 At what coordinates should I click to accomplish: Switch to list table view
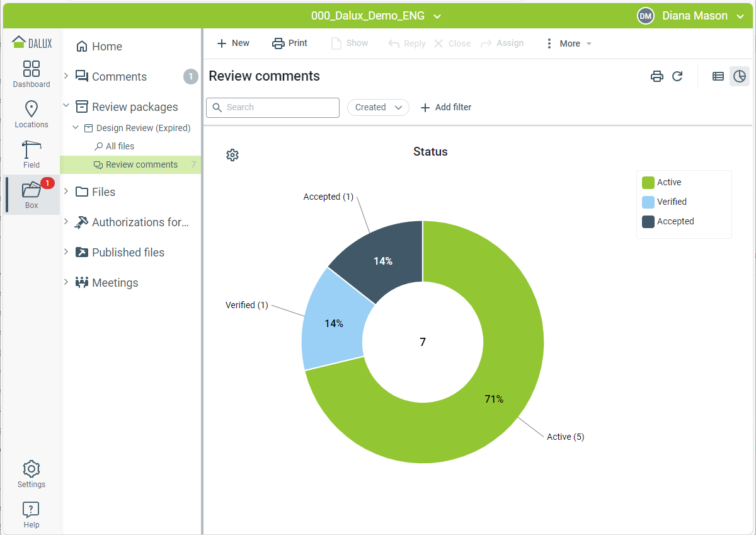click(x=718, y=76)
